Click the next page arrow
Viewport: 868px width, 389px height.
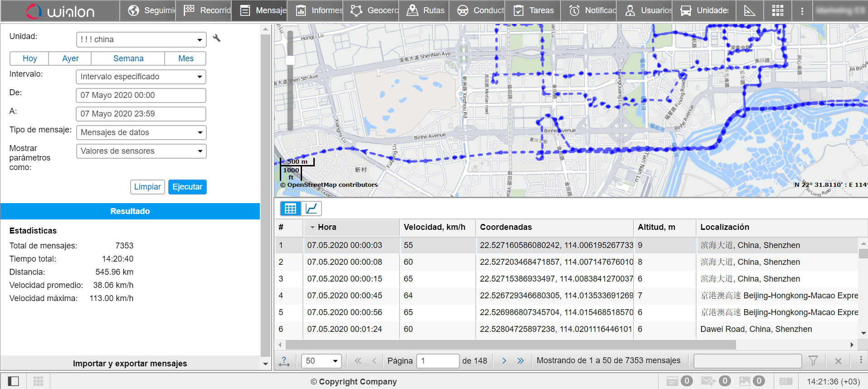pyautogui.click(x=504, y=361)
